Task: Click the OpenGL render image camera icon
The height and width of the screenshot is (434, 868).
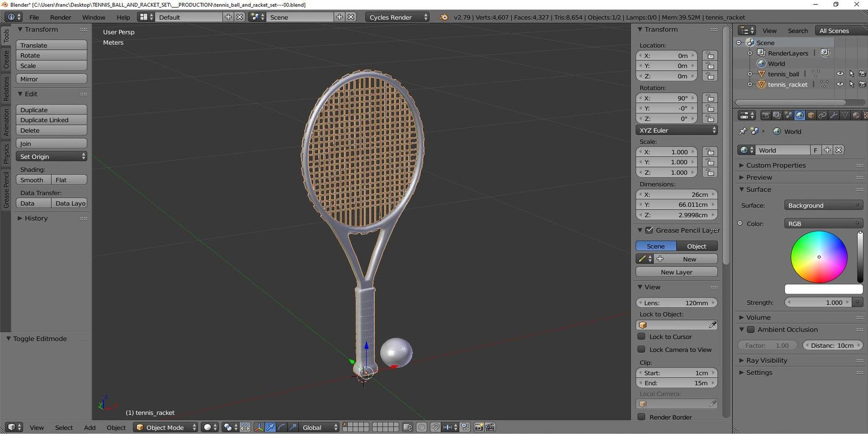Action: 479,427
